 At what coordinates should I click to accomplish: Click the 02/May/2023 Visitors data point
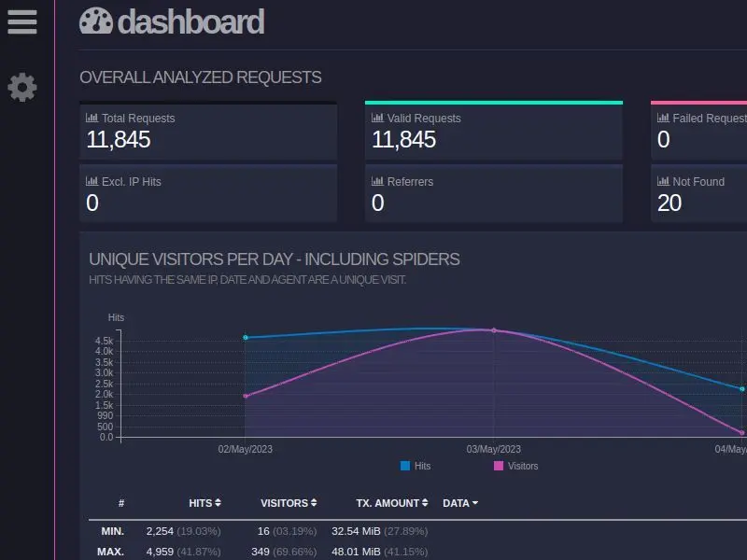click(x=246, y=396)
